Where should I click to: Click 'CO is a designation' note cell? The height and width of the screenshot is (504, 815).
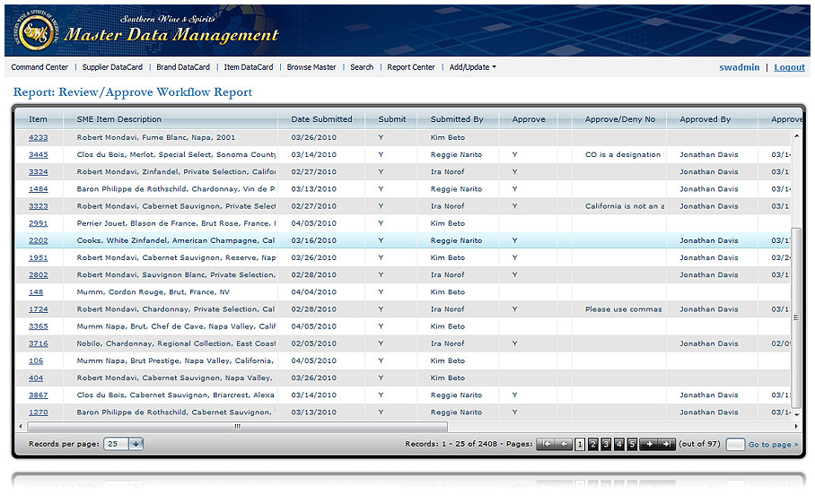coord(624,154)
